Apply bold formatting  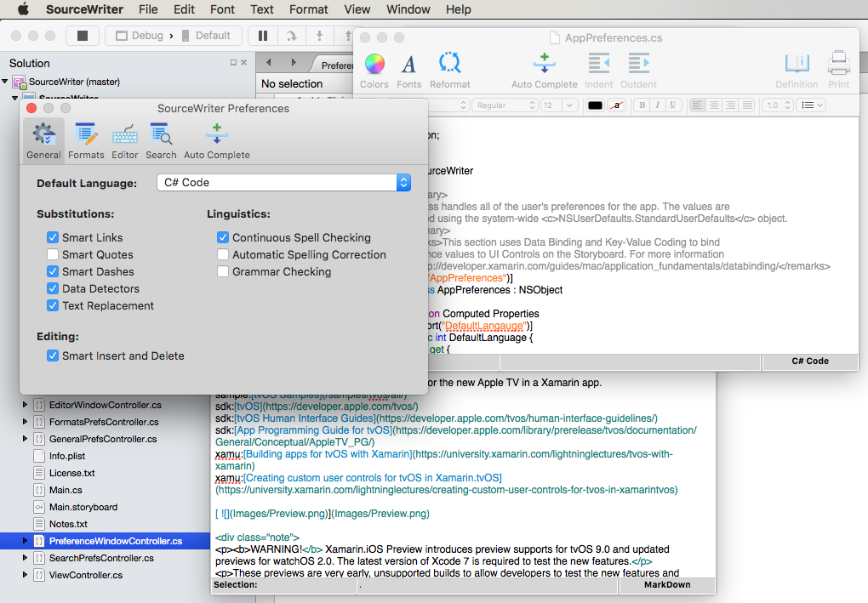point(641,105)
